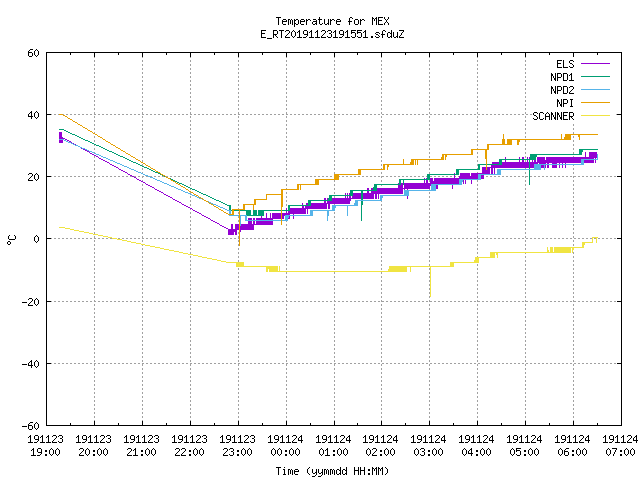Click the green NPD1 legend line sample
The width and height of the screenshot is (640, 480).
pos(595,76)
